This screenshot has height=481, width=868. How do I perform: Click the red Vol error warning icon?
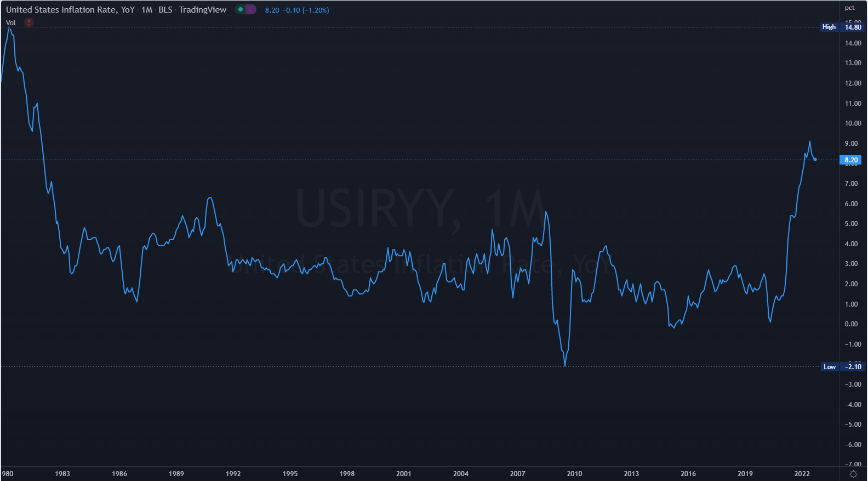[29, 22]
